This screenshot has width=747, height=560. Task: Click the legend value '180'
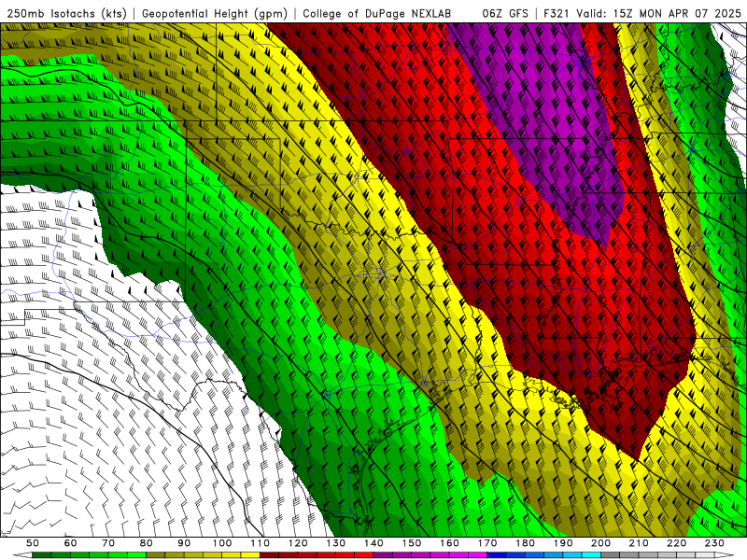[525, 543]
